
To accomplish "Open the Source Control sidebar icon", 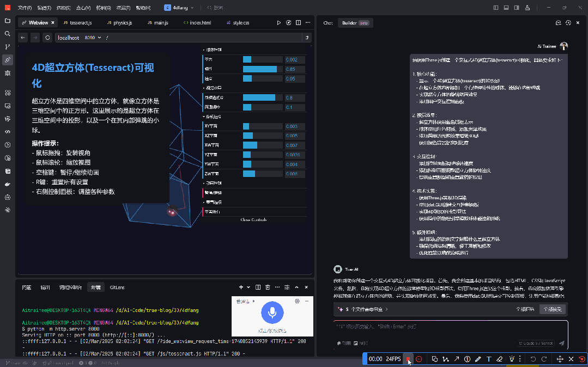I will [8, 47].
